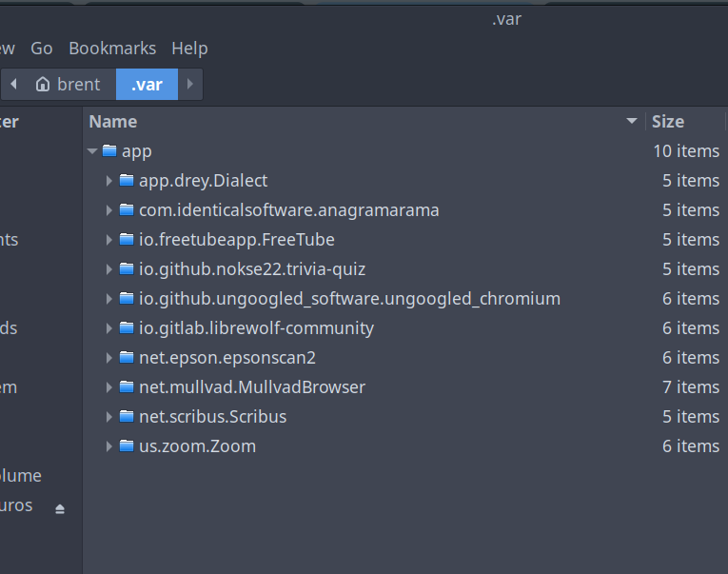Click the top-level app folder icon
Screen dimensions: 728x574
pos(109,150)
